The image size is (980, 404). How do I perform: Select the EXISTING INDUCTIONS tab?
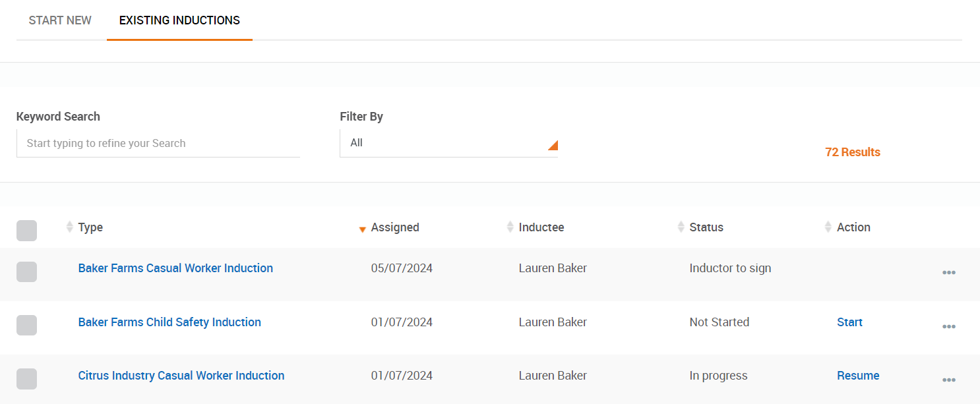coord(179,20)
